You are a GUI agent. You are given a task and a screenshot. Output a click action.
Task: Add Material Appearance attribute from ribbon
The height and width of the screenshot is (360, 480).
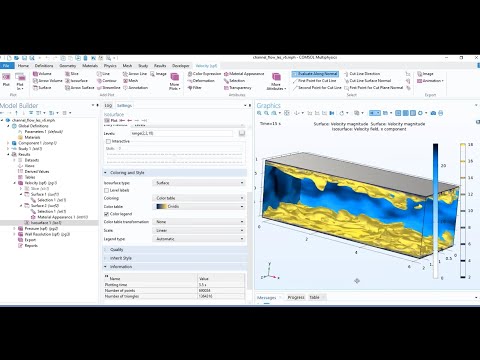click(244, 74)
